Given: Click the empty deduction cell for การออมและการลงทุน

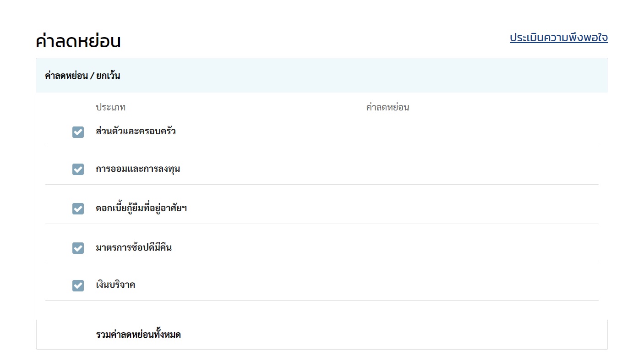Looking at the screenshot, I should click(387, 169).
